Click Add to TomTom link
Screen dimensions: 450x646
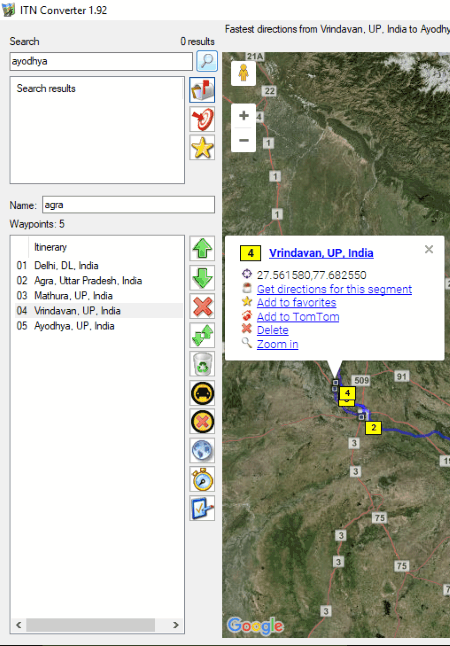[x=298, y=317]
